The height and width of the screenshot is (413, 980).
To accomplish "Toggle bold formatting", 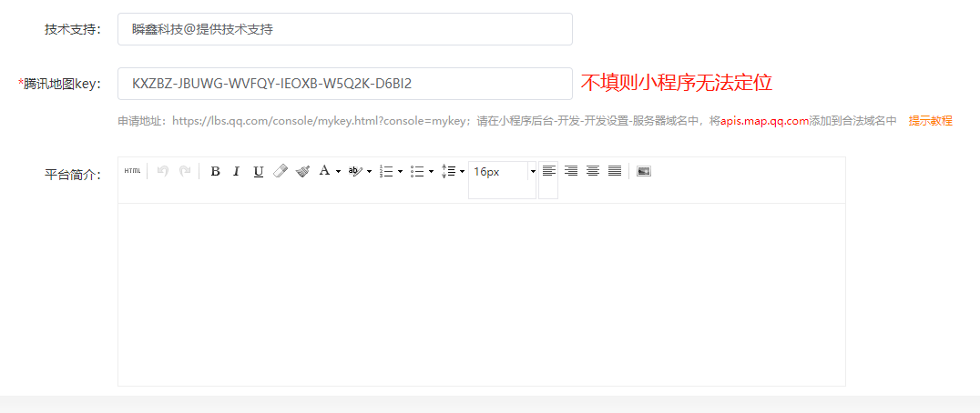I will (215, 171).
